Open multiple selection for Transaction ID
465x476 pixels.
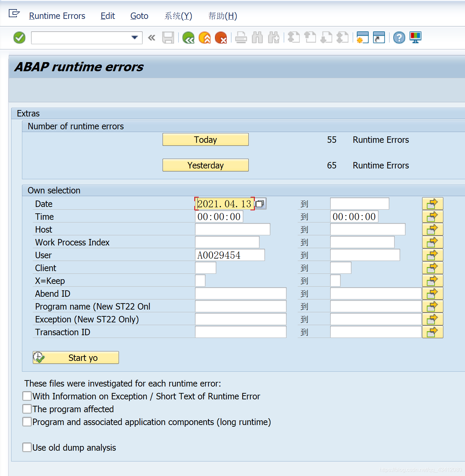(x=433, y=332)
